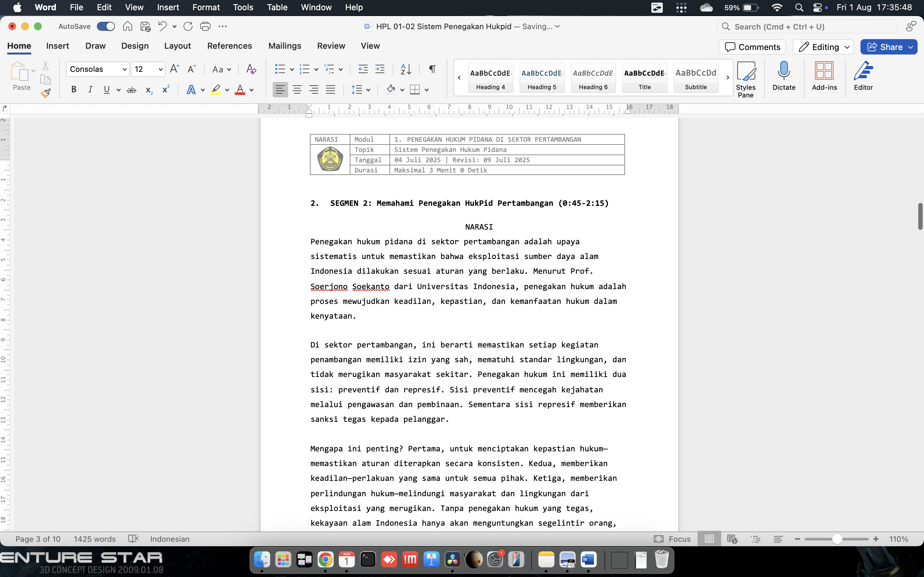The image size is (924, 577).
Task: Click the Clear Formatting icon
Action: click(251, 69)
